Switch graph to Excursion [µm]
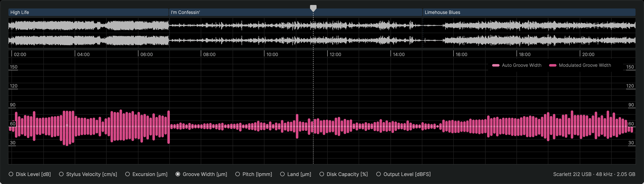This screenshot has height=184, width=644. pos(128,174)
